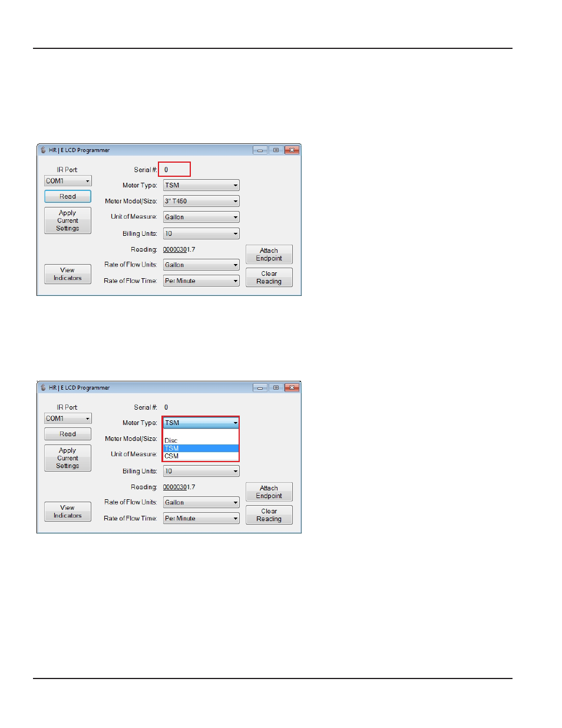Open Billing Units dropdown in upper window
This screenshot has height=728, width=562.
[x=201, y=233]
